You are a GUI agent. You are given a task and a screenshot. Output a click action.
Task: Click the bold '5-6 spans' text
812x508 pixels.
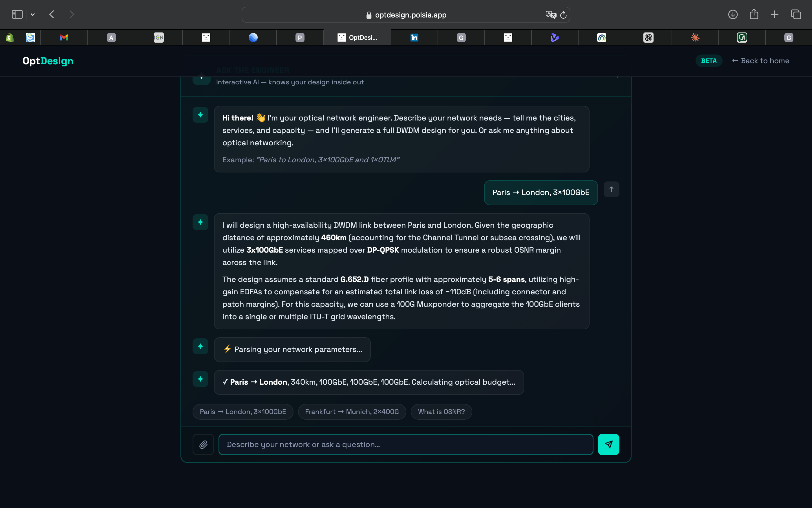[x=506, y=279]
